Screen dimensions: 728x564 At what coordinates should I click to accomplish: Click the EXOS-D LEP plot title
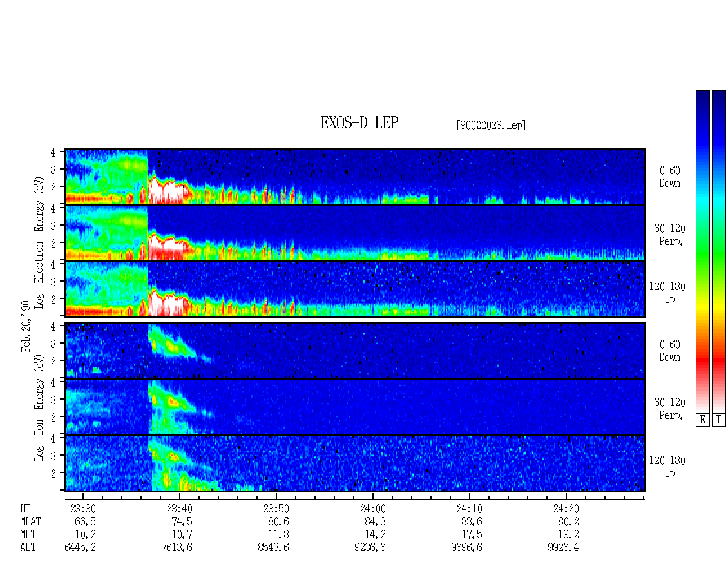(x=359, y=122)
